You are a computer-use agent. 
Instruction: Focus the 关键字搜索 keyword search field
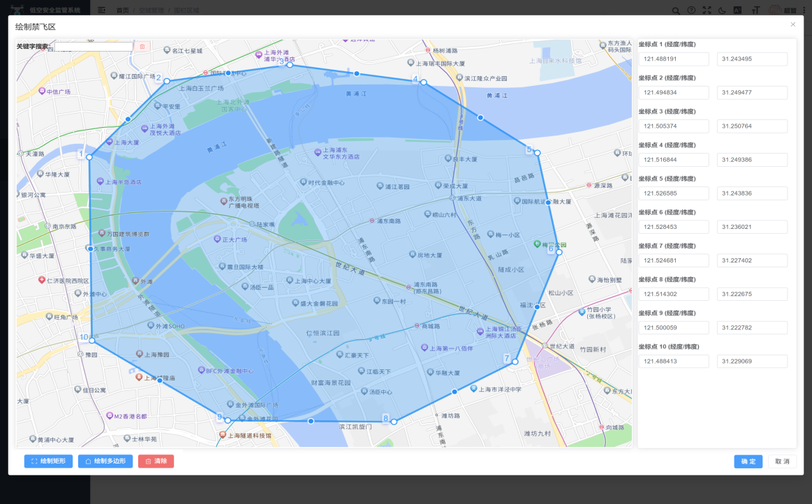[94, 47]
